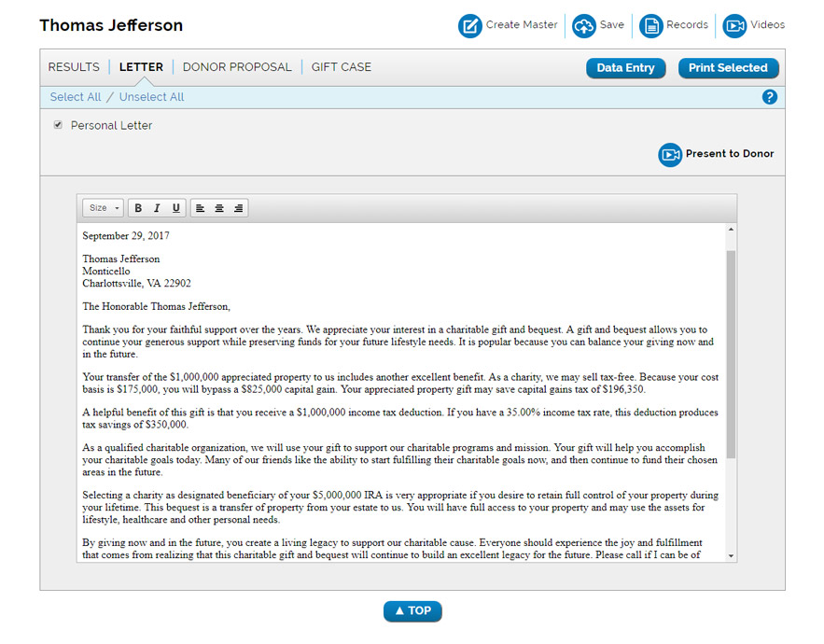Uncheck the Personal Letter checkbox

coord(58,124)
